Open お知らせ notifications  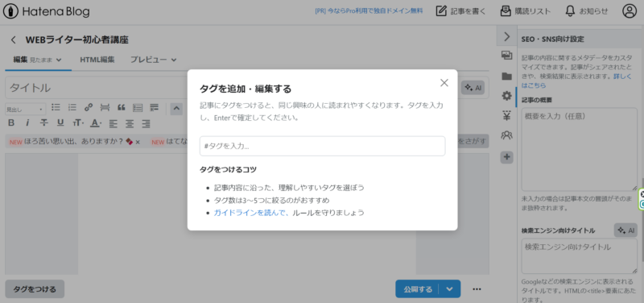coord(587,11)
